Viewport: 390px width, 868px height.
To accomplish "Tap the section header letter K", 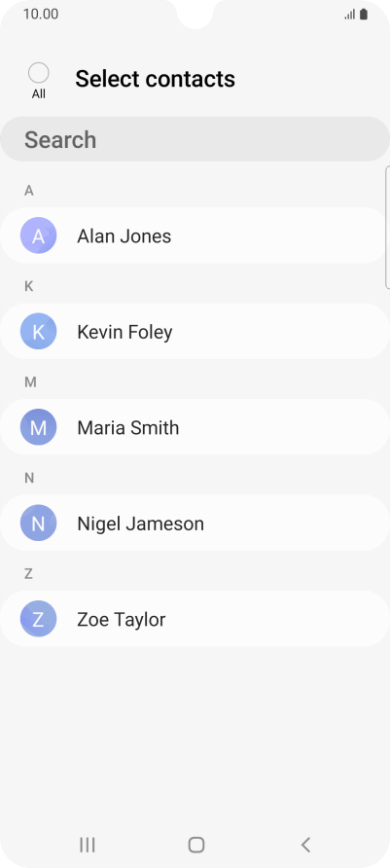I will pyautogui.click(x=29, y=286).
